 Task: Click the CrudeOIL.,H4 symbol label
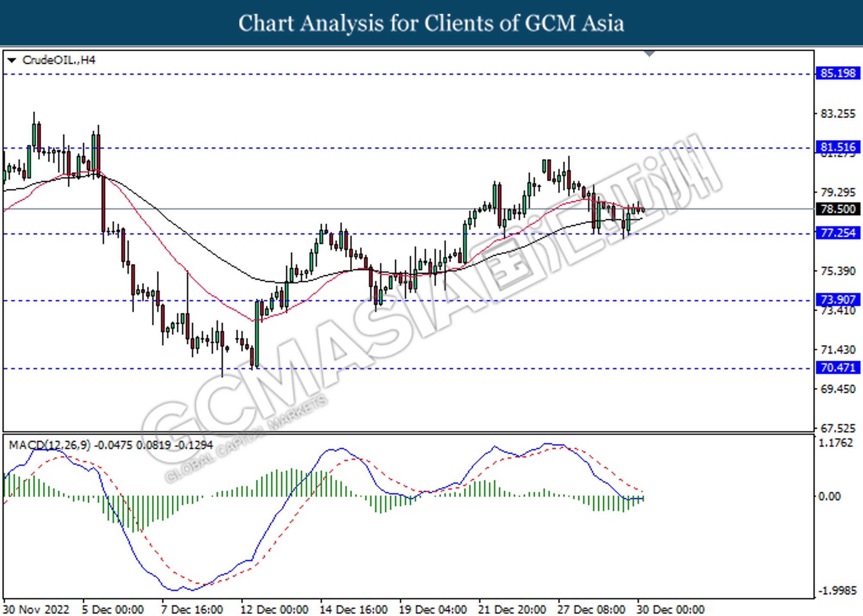coord(59,60)
